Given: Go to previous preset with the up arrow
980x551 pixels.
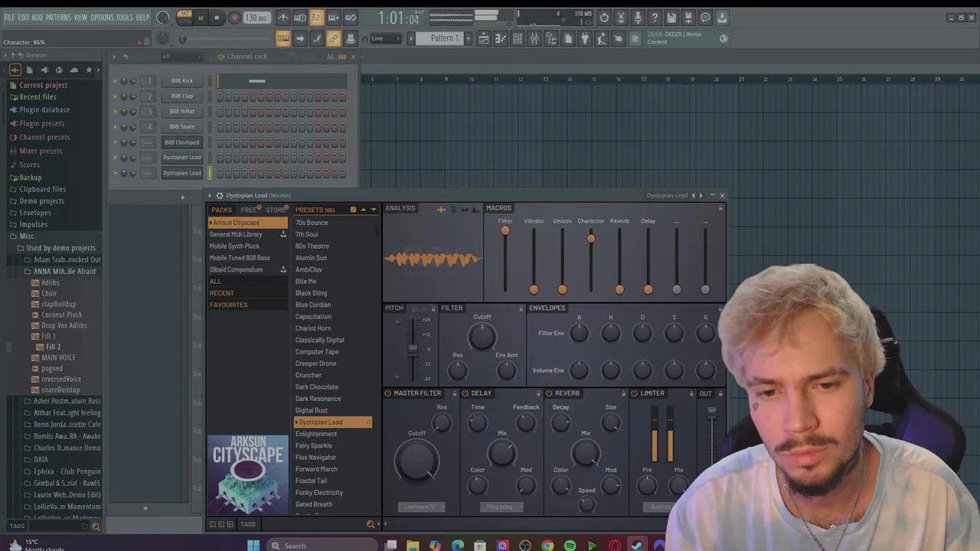Looking at the screenshot, I should [x=364, y=210].
